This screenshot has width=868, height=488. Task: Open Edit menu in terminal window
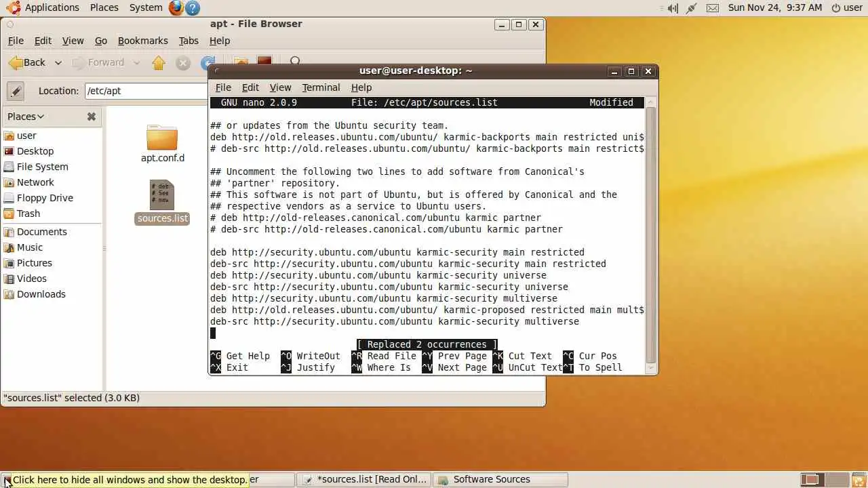tap(250, 87)
